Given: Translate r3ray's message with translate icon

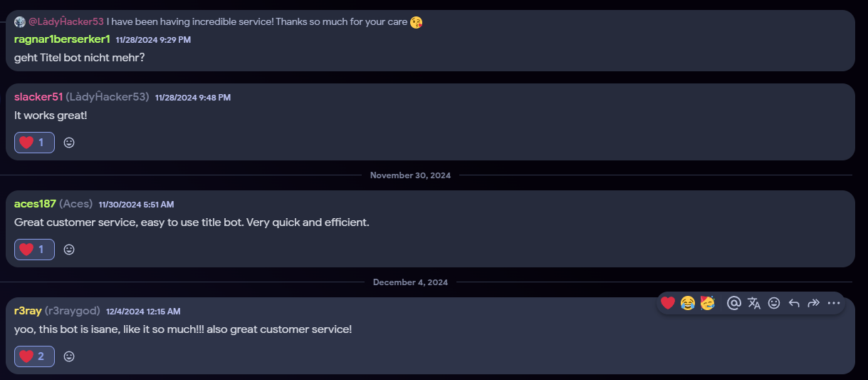Looking at the screenshot, I should (x=754, y=303).
